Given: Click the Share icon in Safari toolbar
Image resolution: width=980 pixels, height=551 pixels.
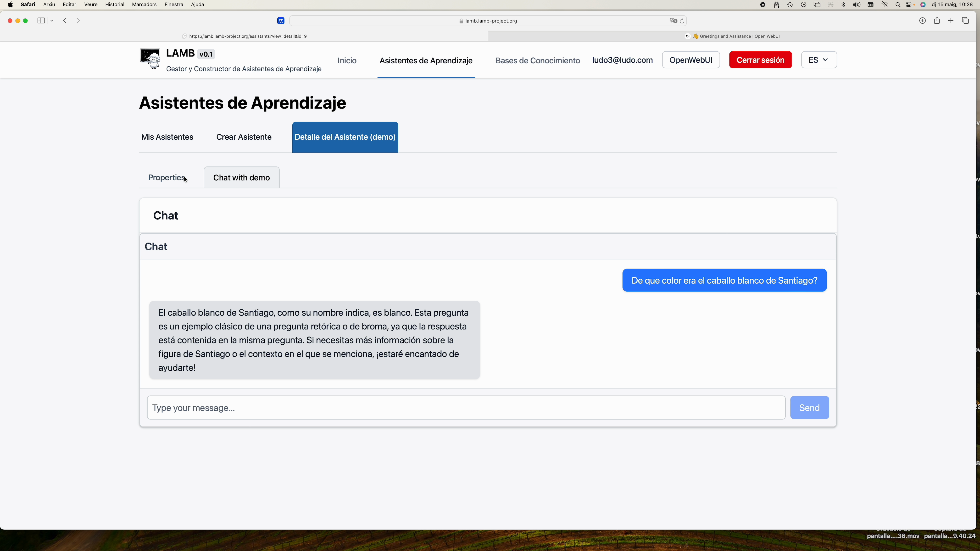Looking at the screenshot, I should tap(937, 21).
